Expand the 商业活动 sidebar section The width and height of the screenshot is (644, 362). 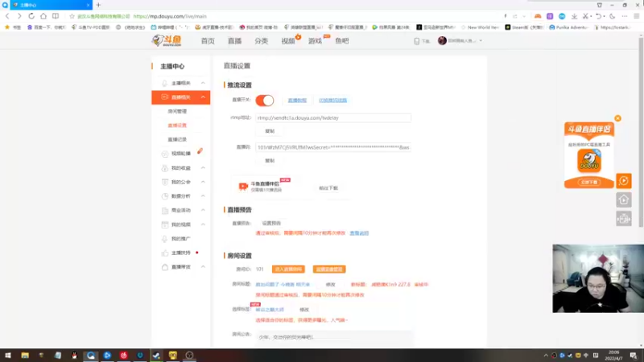pos(203,210)
